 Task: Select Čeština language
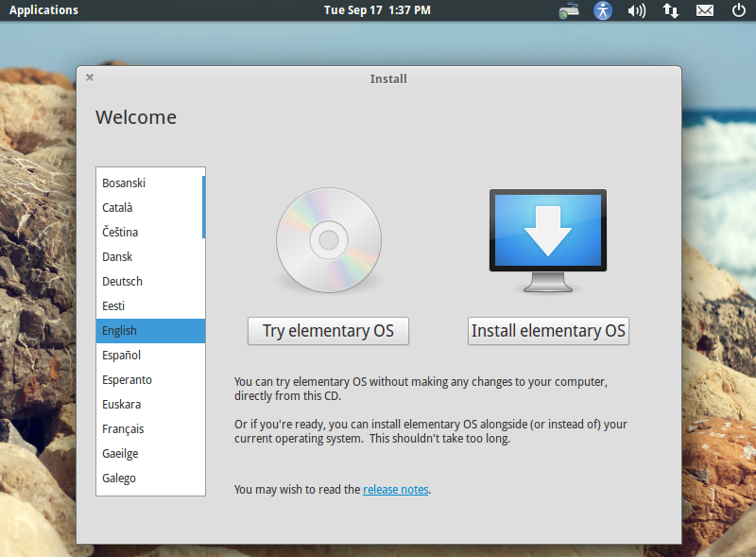(x=150, y=233)
